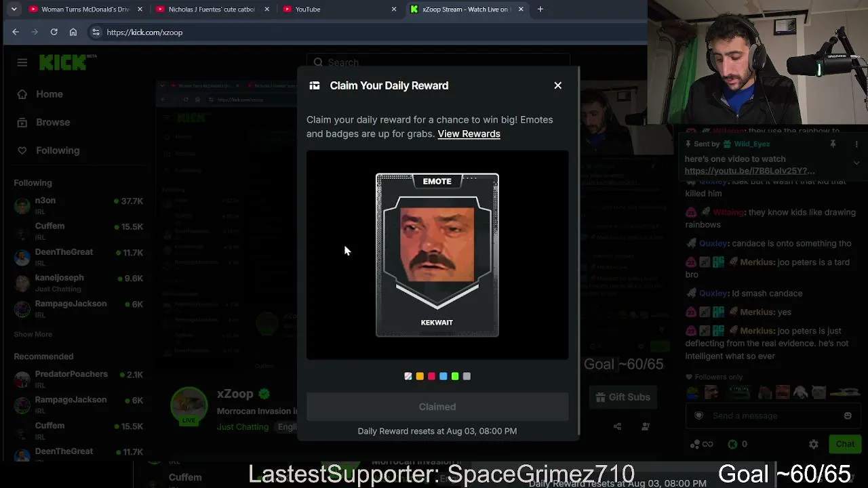Open Browse in Kick sidebar
The height and width of the screenshot is (488, 868).
click(44, 123)
